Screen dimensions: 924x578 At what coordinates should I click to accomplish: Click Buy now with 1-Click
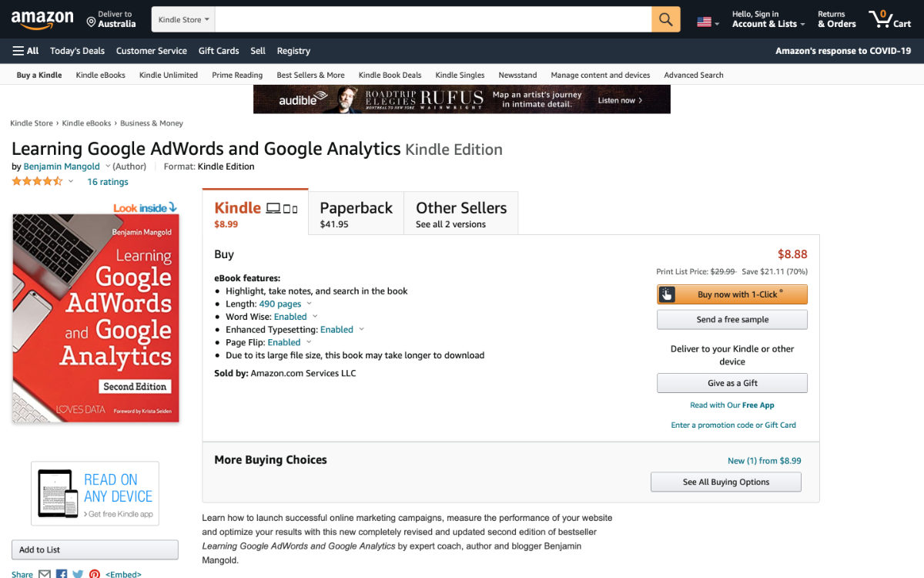tap(731, 294)
